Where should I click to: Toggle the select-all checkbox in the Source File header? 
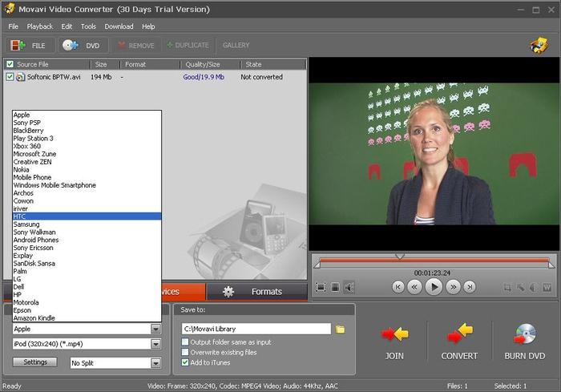[x=10, y=64]
